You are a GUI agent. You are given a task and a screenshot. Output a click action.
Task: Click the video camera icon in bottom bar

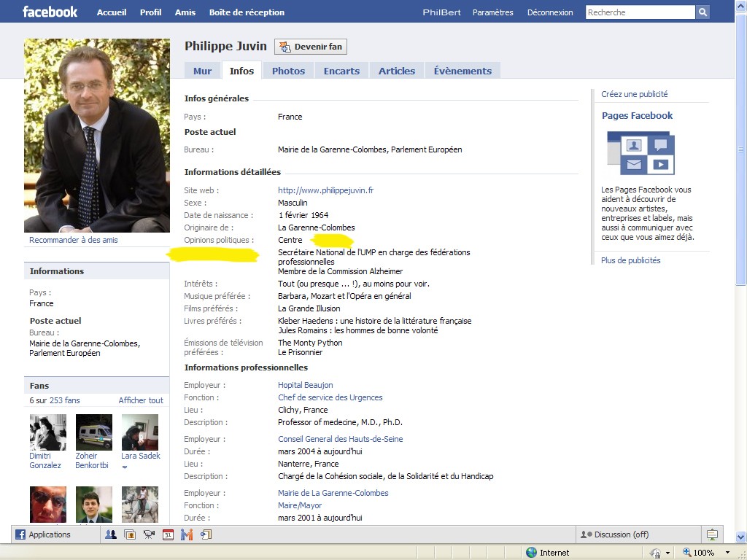click(149, 534)
